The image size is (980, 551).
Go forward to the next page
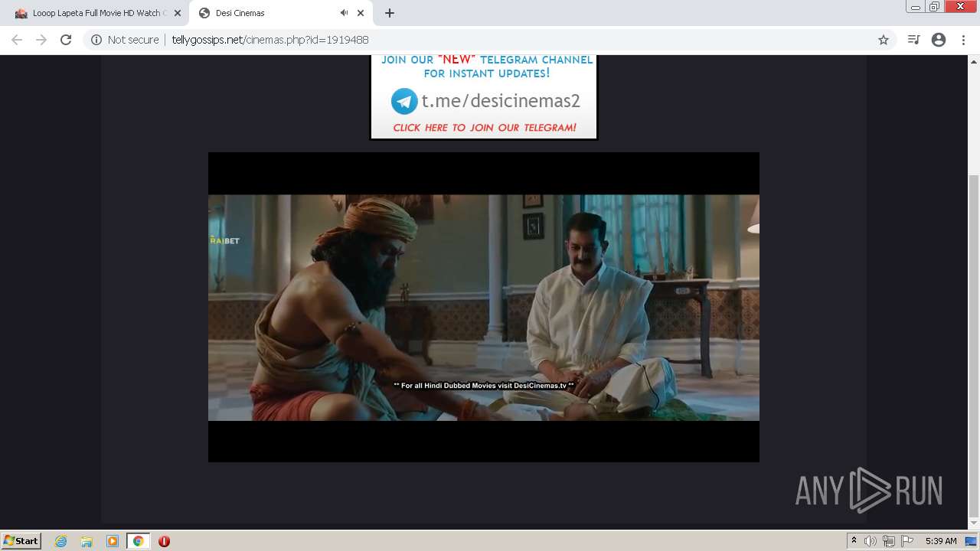(41, 40)
